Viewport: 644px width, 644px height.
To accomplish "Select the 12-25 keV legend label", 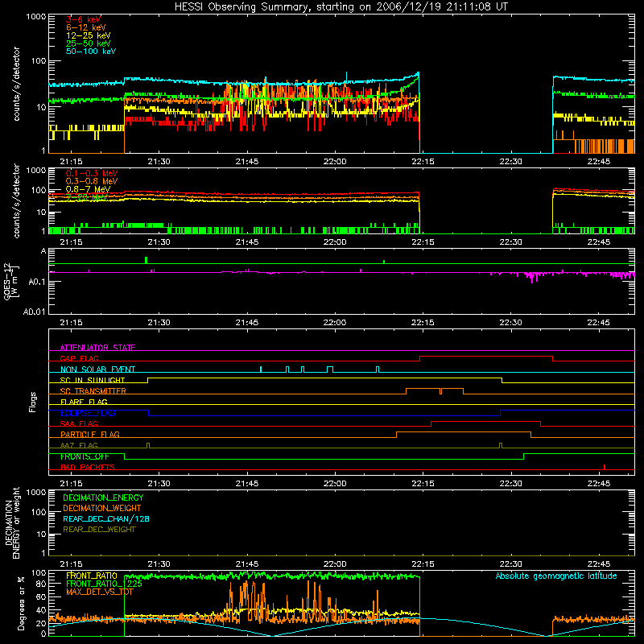I will 89,35.
